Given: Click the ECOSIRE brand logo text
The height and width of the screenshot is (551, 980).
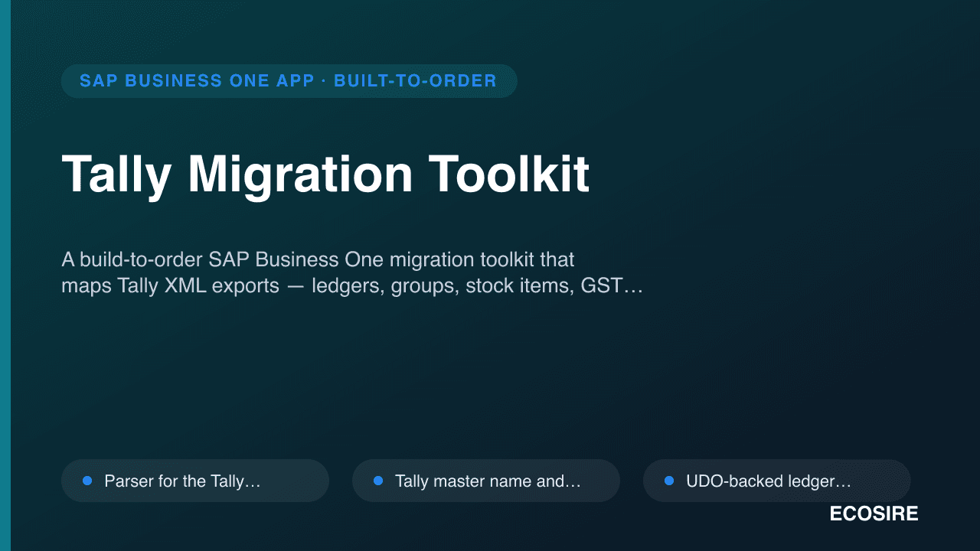Looking at the screenshot, I should (x=874, y=514).
